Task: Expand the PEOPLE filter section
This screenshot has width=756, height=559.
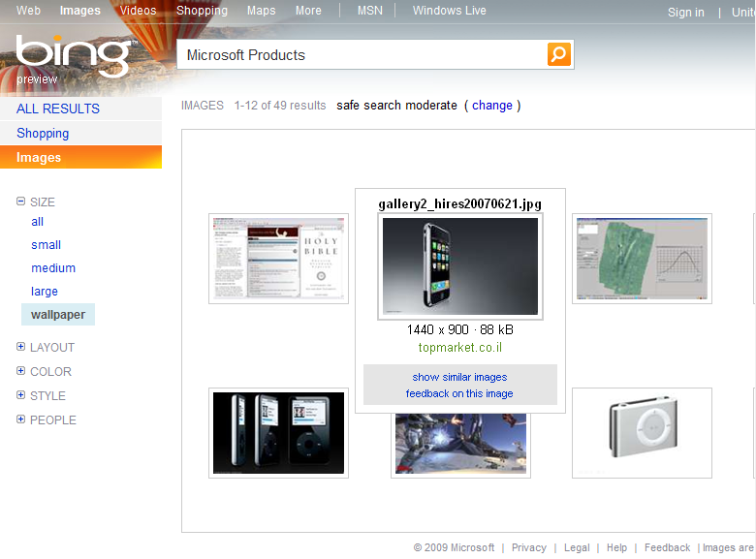Action: (x=20, y=419)
